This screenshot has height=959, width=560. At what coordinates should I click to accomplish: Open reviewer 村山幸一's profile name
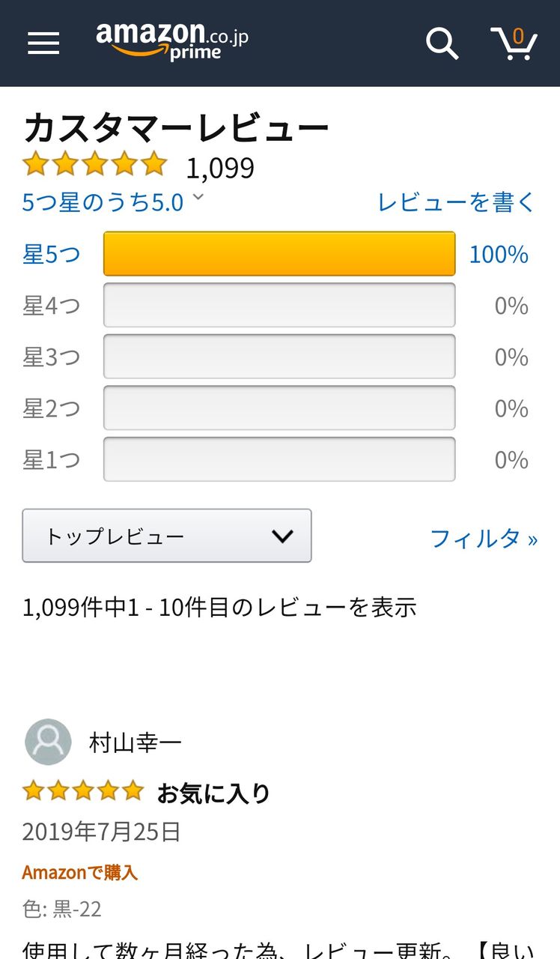[135, 742]
